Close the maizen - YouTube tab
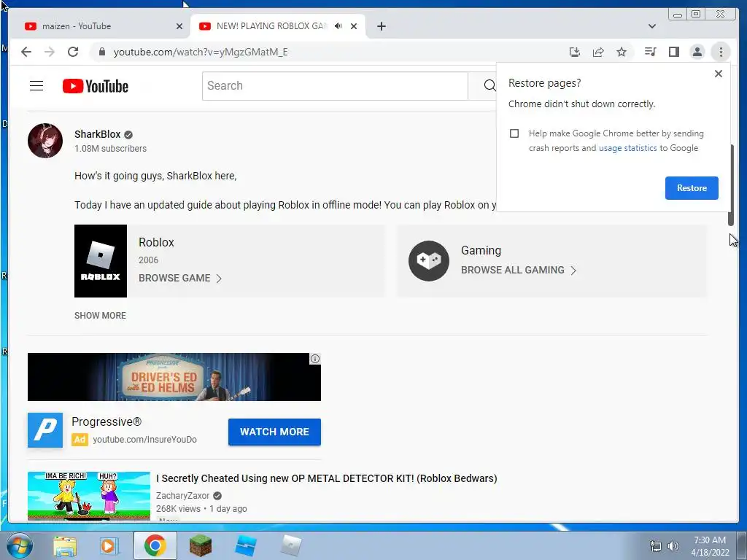 pos(179,26)
